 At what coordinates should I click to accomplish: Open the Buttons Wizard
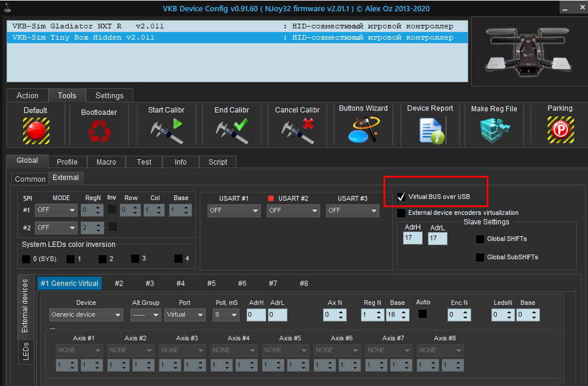click(363, 130)
